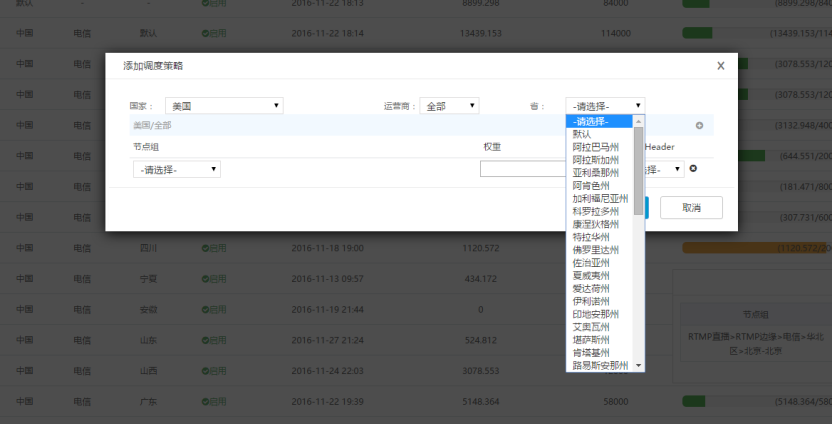Click value 58000 in 广东 row
Image resolution: width=832 pixels, height=424 pixels.
pos(616,402)
